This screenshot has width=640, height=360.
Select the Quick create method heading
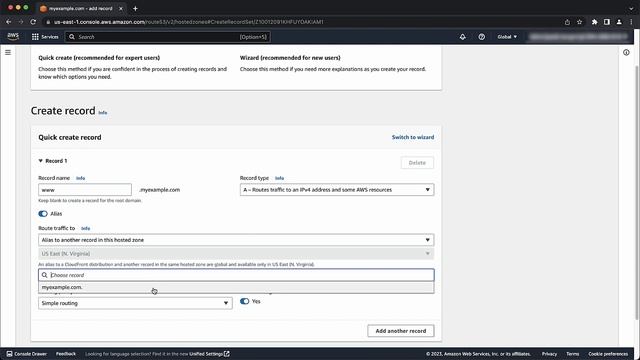pos(99,58)
